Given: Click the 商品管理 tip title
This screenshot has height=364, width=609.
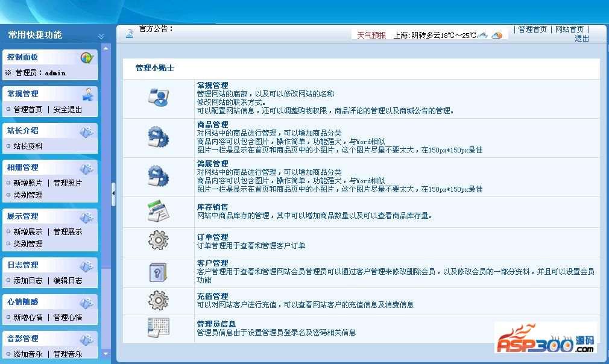Looking at the screenshot, I should click(x=212, y=125).
